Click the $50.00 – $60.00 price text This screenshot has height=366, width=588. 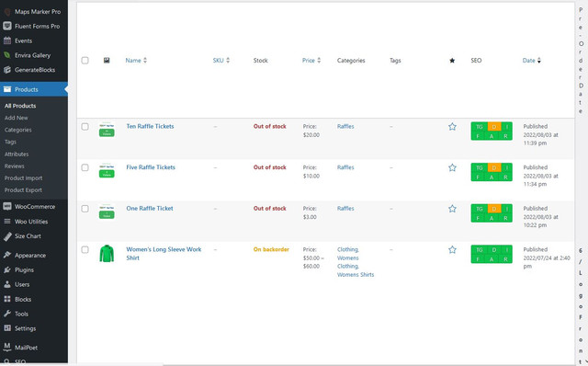(313, 262)
